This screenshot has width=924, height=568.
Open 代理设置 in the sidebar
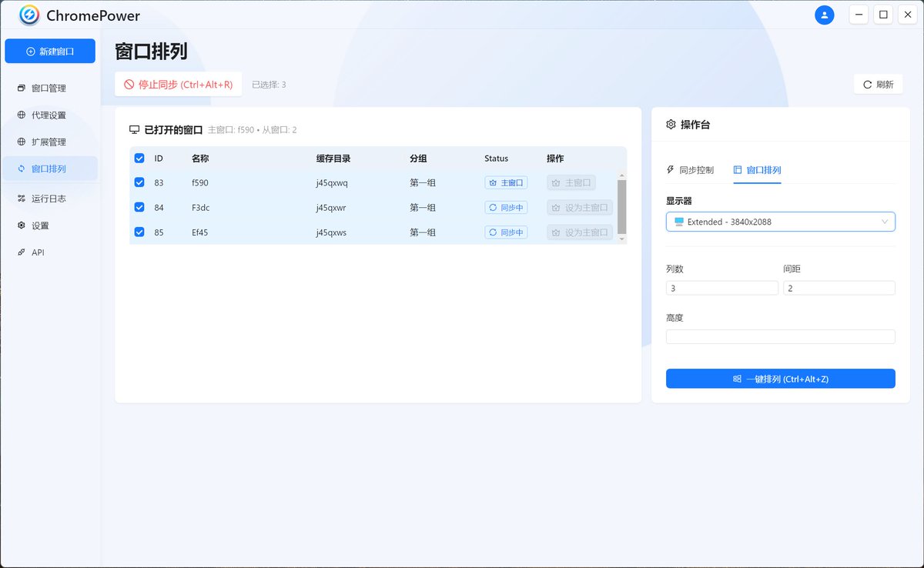tap(50, 115)
